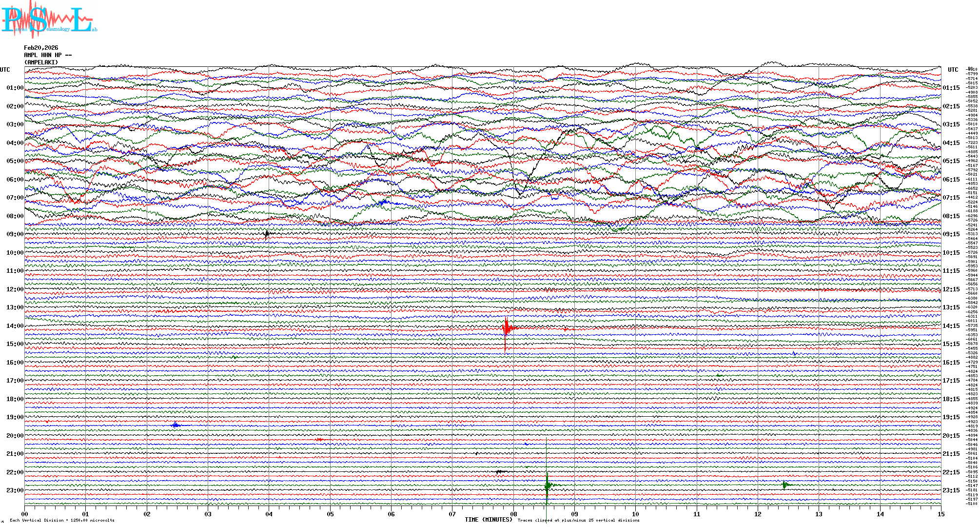Click minute tick label 10 on bottom axis
The width and height of the screenshot is (980, 527).
click(635, 514)
